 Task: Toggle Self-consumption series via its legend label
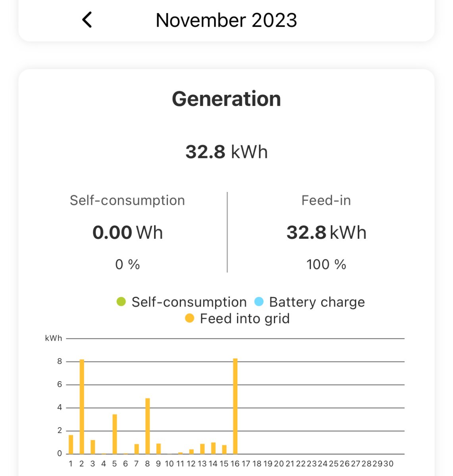point(189,302)
